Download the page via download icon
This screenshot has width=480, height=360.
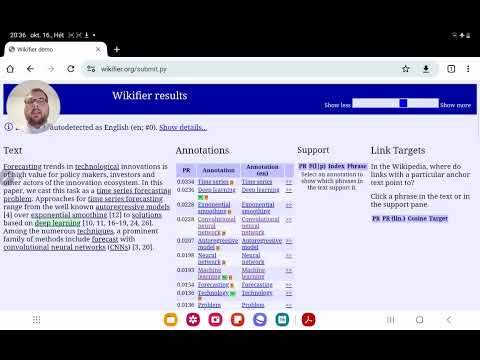[x=426, y=69]
